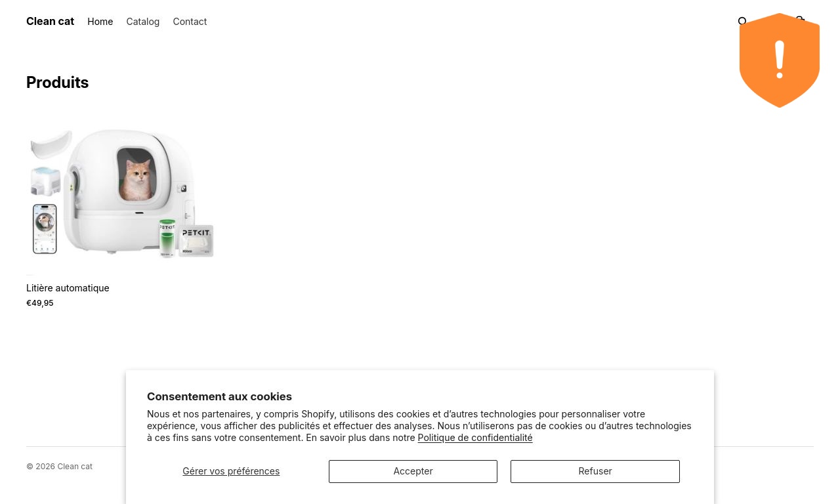Click the cat sitting inside the litter box

(x=137, y=179)
